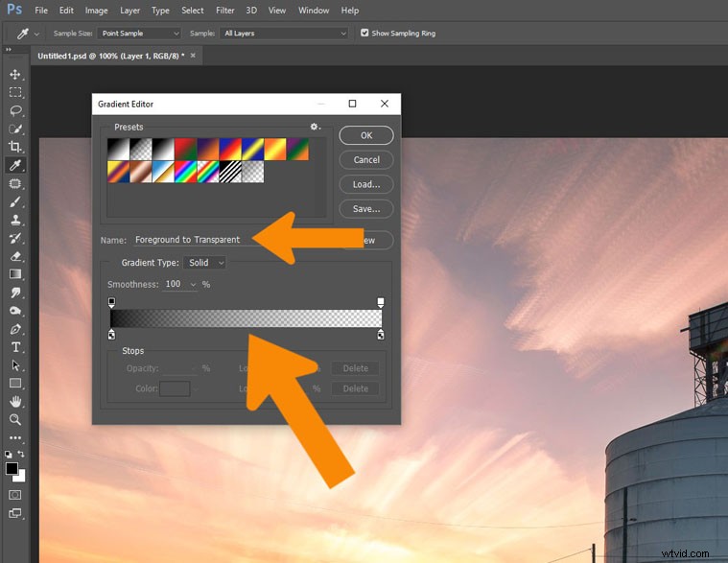Image resolution: width=728 pixels, height=563 pixels.
Task: Open the Filter menu
Action: click(224, 11)
